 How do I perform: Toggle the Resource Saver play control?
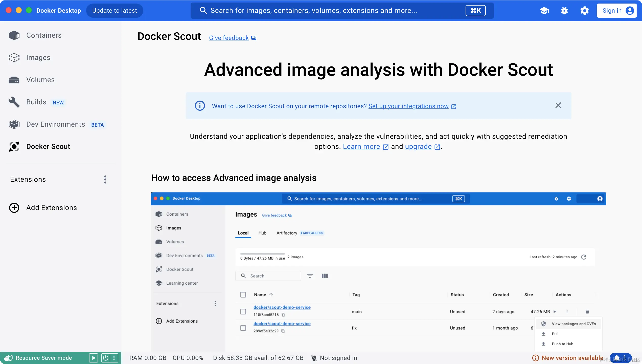click(94, 358)
